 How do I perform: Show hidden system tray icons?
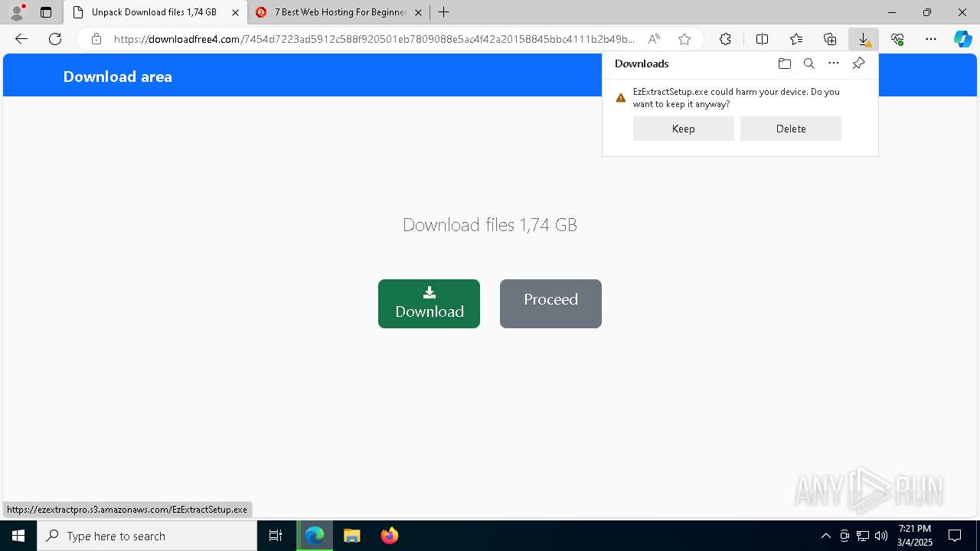tap(825, 536)
